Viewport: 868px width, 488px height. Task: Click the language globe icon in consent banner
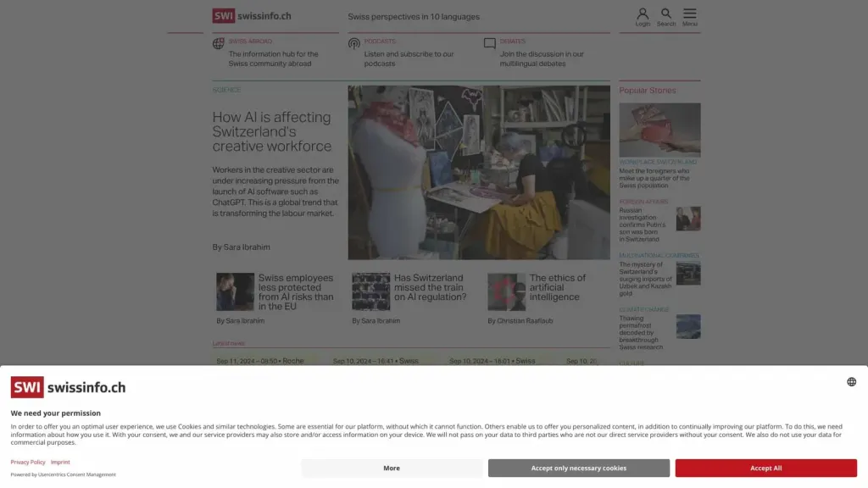pyautogui.click(x=851, y=382)
